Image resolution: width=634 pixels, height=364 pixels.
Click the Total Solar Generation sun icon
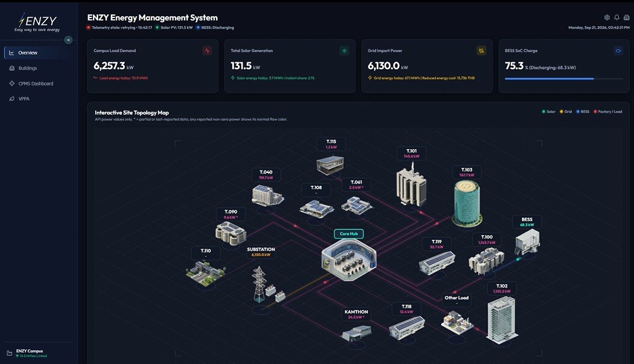click(344, 51)
